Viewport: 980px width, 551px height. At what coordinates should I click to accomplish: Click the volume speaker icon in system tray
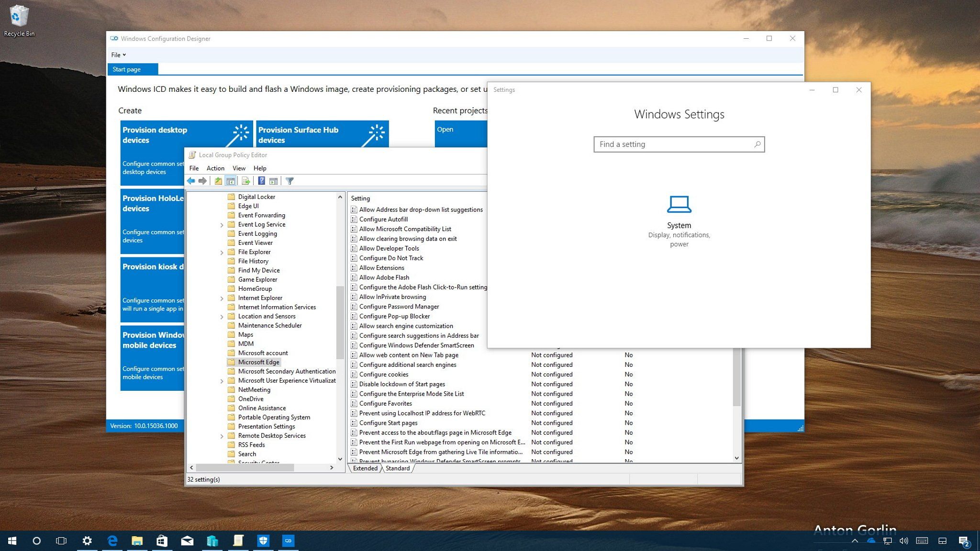coord(904,541)
